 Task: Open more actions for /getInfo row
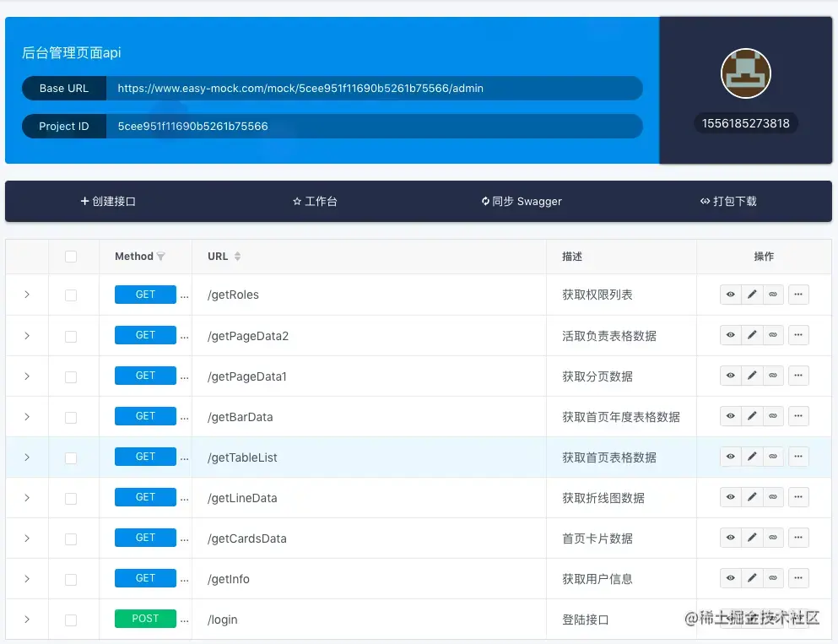pyautogui.click(x=798, y=579)
